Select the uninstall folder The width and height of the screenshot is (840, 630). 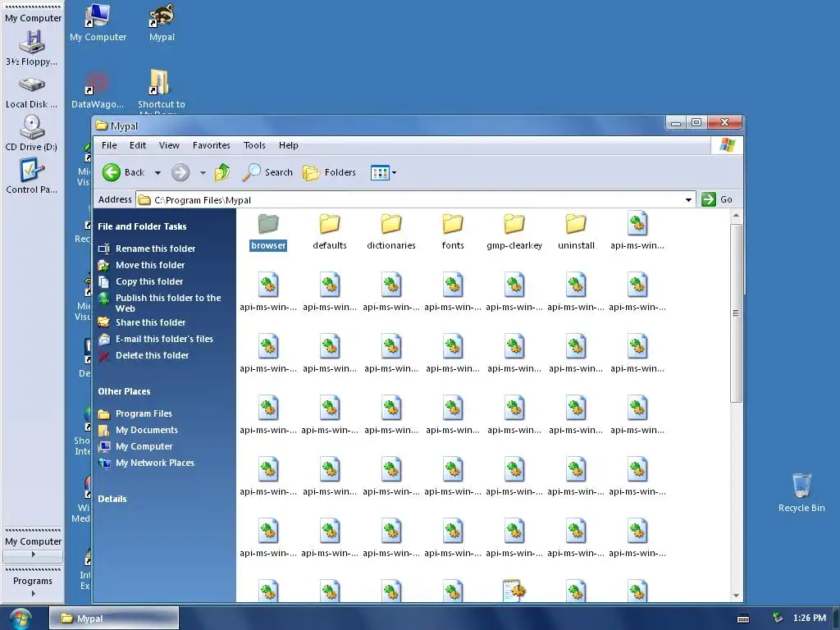576,231
